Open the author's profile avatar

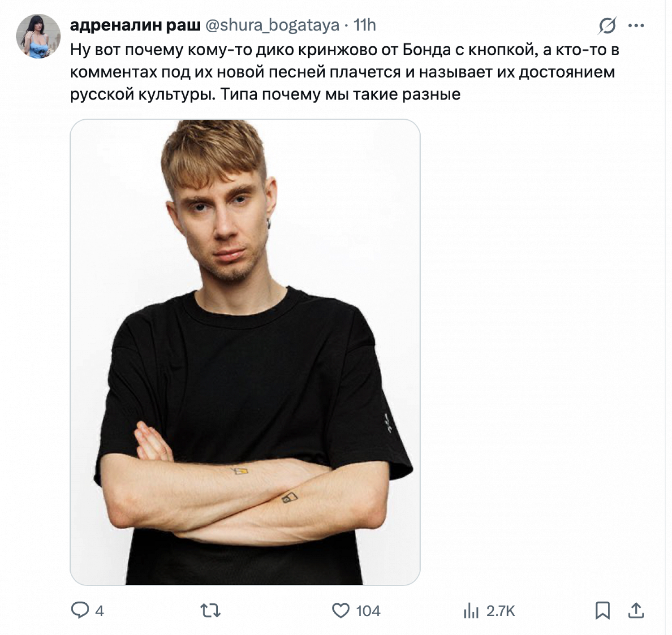(x=38, y=36)
